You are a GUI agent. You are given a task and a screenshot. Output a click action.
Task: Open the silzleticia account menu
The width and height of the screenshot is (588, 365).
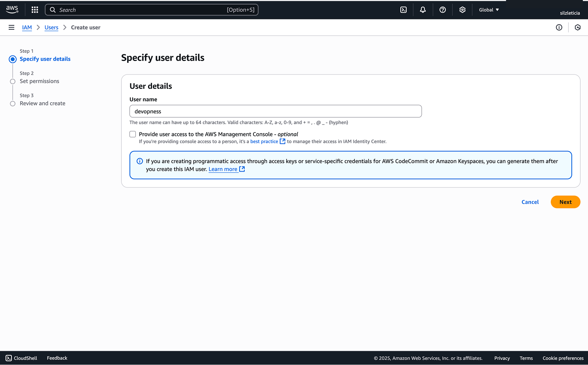(x=570, y=13)
